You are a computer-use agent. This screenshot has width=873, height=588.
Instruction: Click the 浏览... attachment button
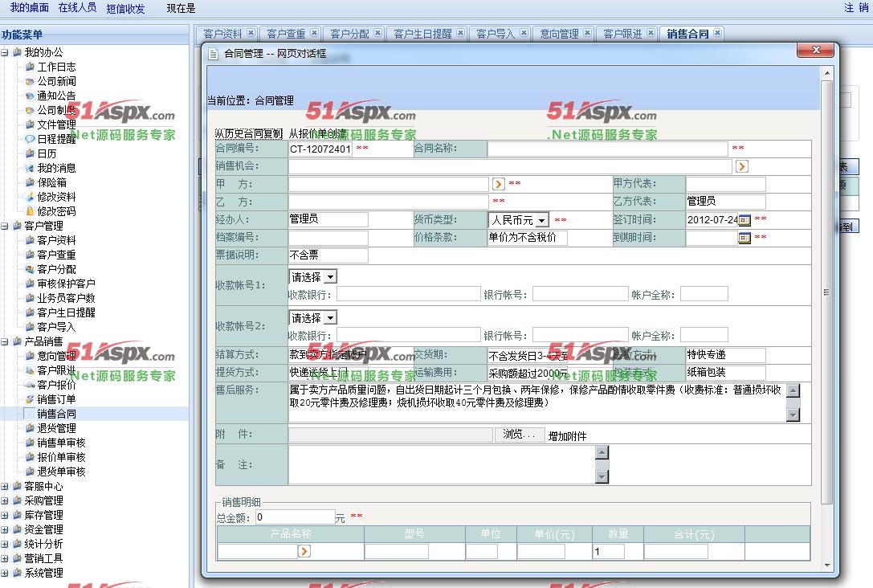coord(519,435)
